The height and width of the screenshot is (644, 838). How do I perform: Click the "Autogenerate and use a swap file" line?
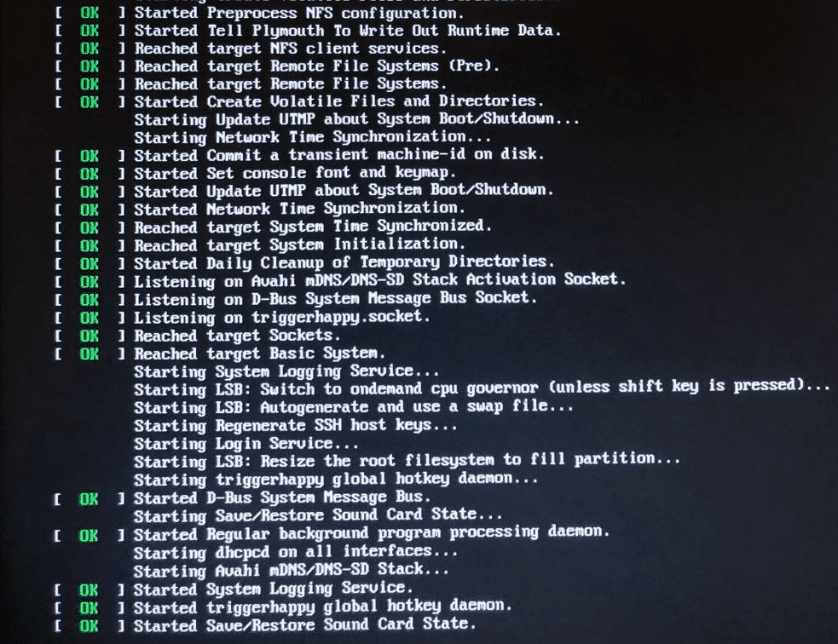[x=354, y=407]
